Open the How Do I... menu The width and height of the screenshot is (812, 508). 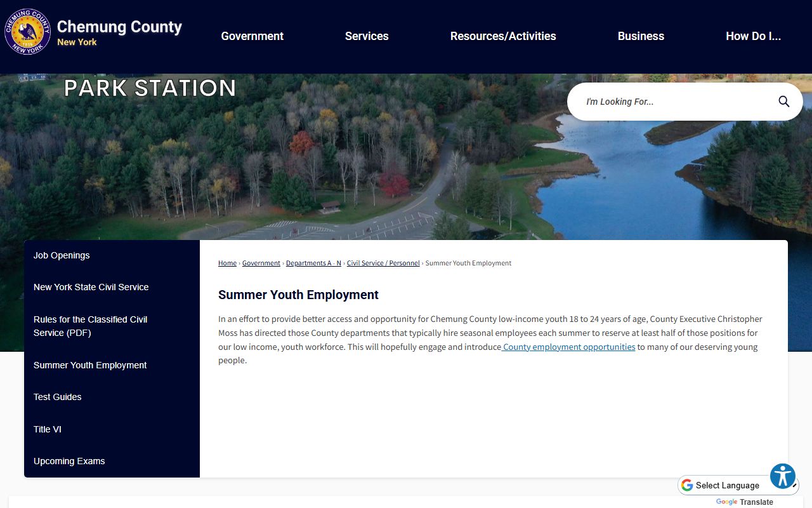[753, 36]
